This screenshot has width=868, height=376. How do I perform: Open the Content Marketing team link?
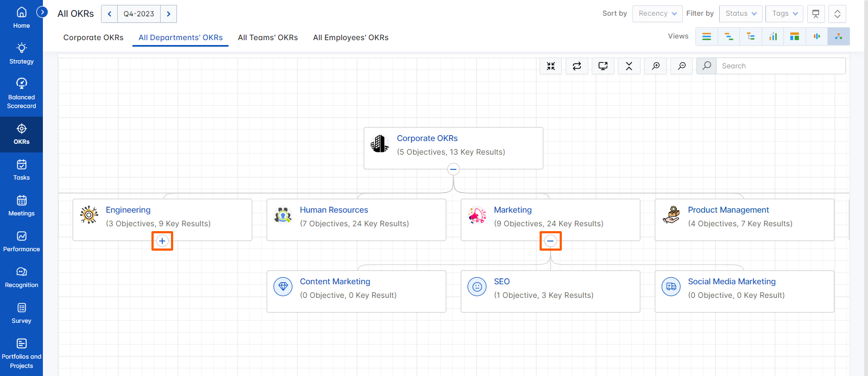point(335,282)
